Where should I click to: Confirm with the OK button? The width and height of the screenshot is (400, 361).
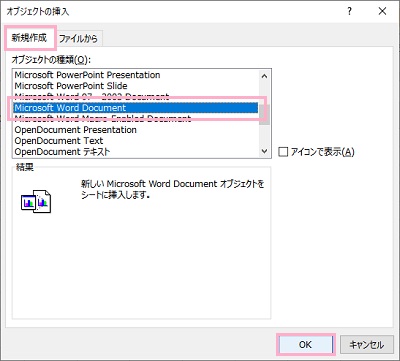[x=305, y=344]
